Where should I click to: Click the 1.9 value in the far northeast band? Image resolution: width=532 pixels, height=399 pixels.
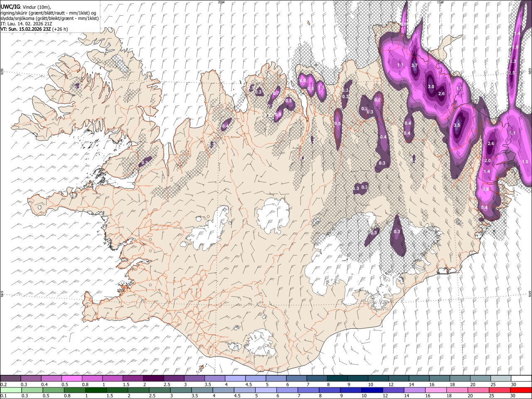click(x=515, y=47)
